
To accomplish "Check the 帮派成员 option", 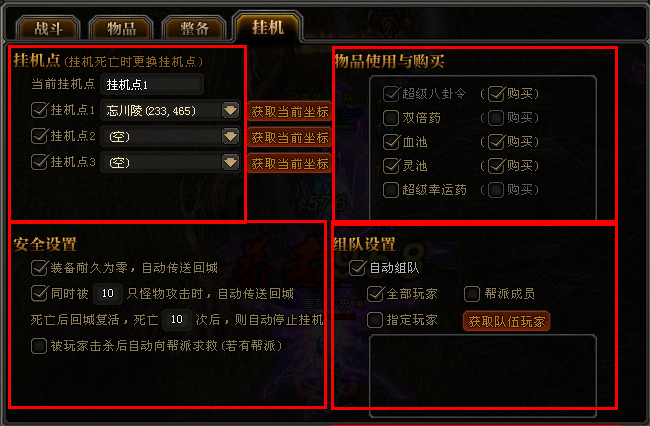I will click(472, 294).
